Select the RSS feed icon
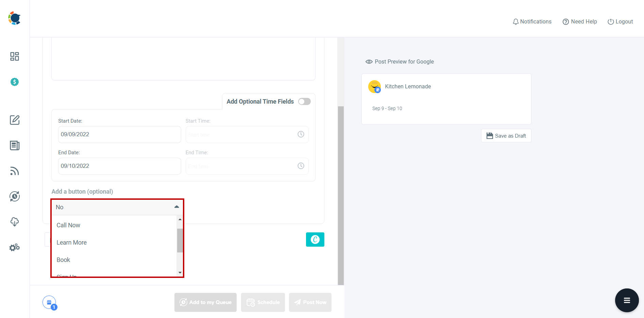644x318 pixels. pyautogui.click(x=14, y=171)
